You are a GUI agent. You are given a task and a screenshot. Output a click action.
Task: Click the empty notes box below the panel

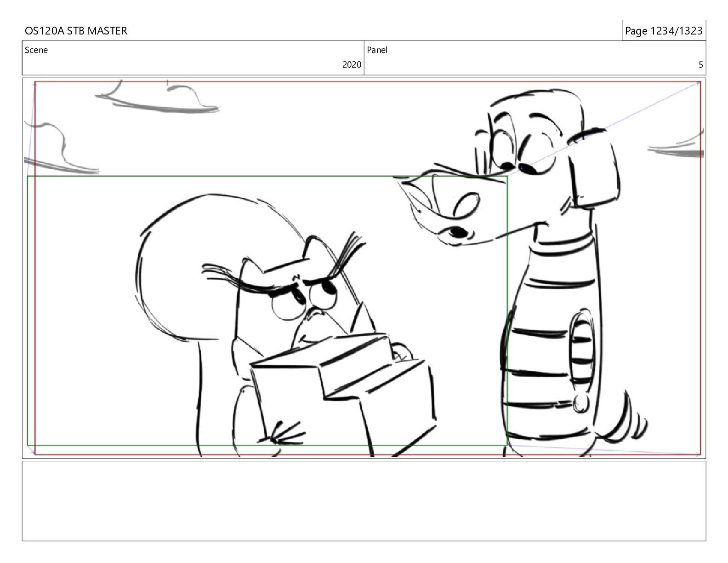364,501
